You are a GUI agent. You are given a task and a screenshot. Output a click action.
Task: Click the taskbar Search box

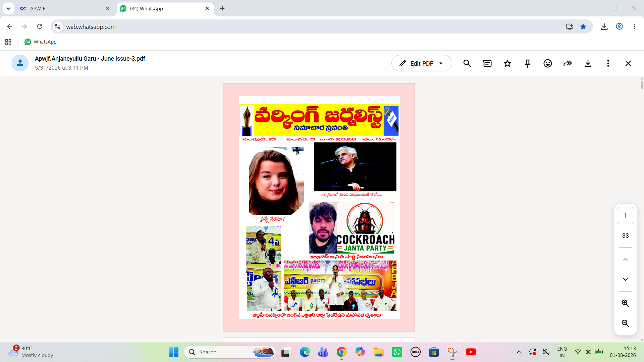[230, 352]
